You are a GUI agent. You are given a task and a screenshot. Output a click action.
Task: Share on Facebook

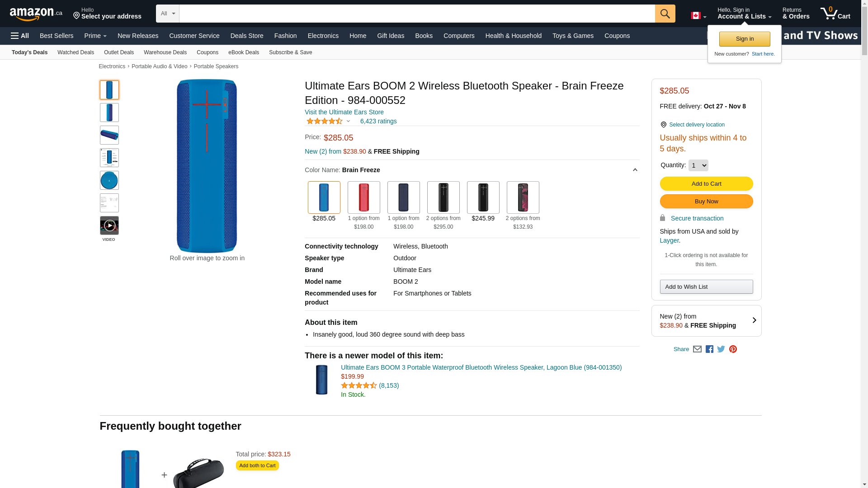[709, 349]
